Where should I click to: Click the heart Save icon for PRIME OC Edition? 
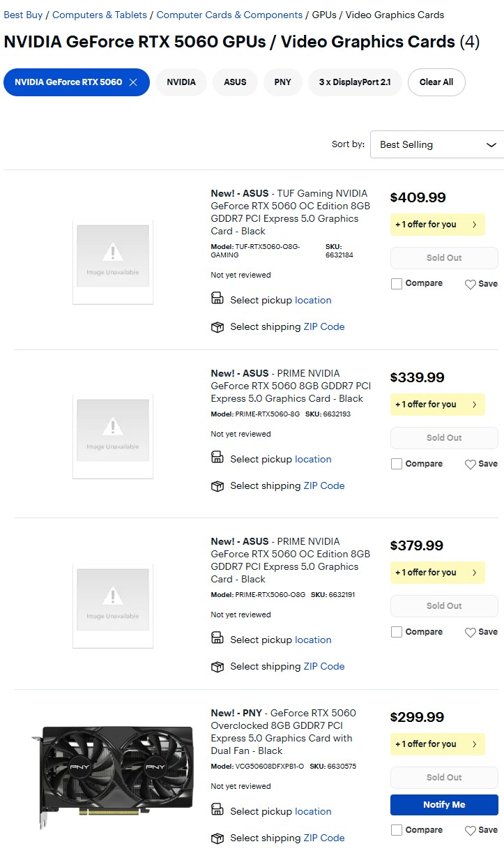(x=471, y=632)
